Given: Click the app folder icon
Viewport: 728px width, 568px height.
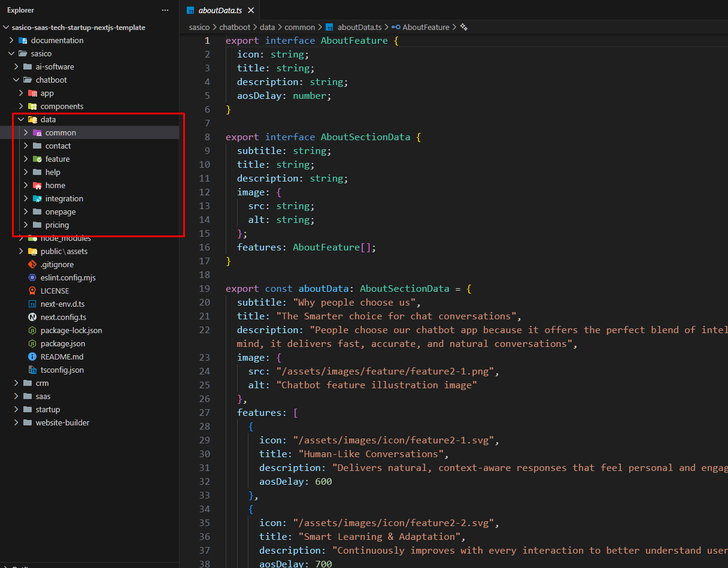Looking at the screenshot, I should (x=33, y=93).
